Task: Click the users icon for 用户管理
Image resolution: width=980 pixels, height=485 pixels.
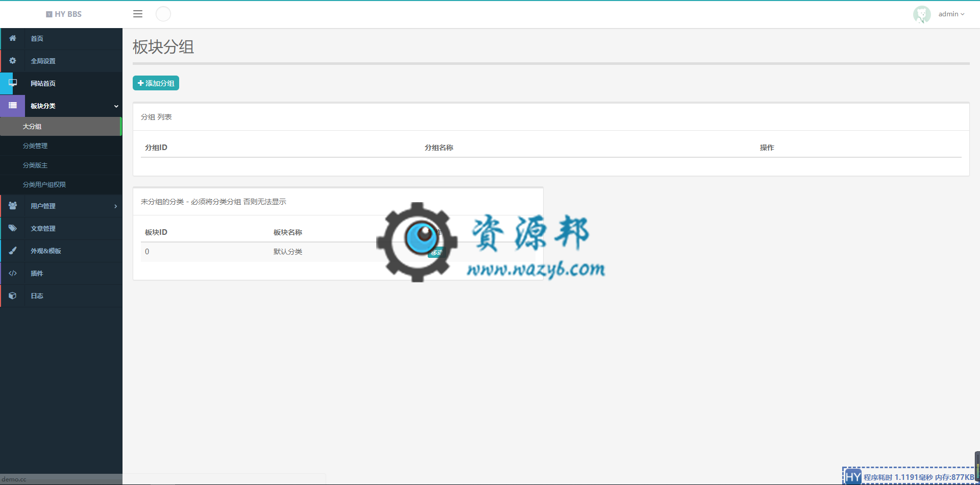Action: 13,206
